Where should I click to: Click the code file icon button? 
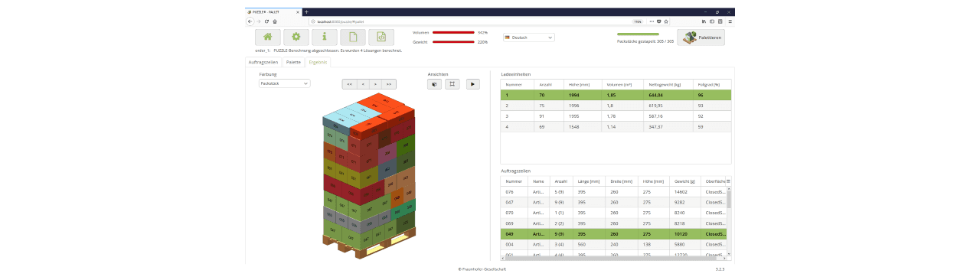(x=381, y=37)
